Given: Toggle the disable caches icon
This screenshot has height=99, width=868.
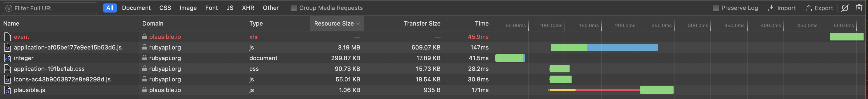Looking at the screenshot, I should [x=845, y=8].
